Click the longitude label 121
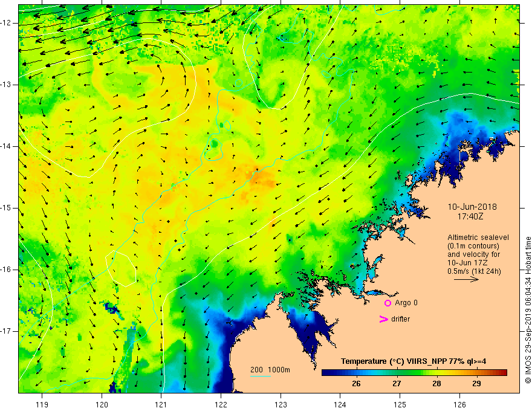Image resolution: width=532 pixels, height=411 pixels. [161, 404]
